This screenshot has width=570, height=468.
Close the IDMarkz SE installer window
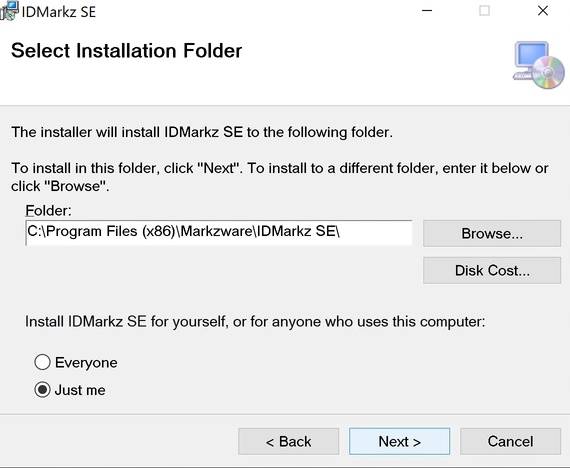click(543, 11)
